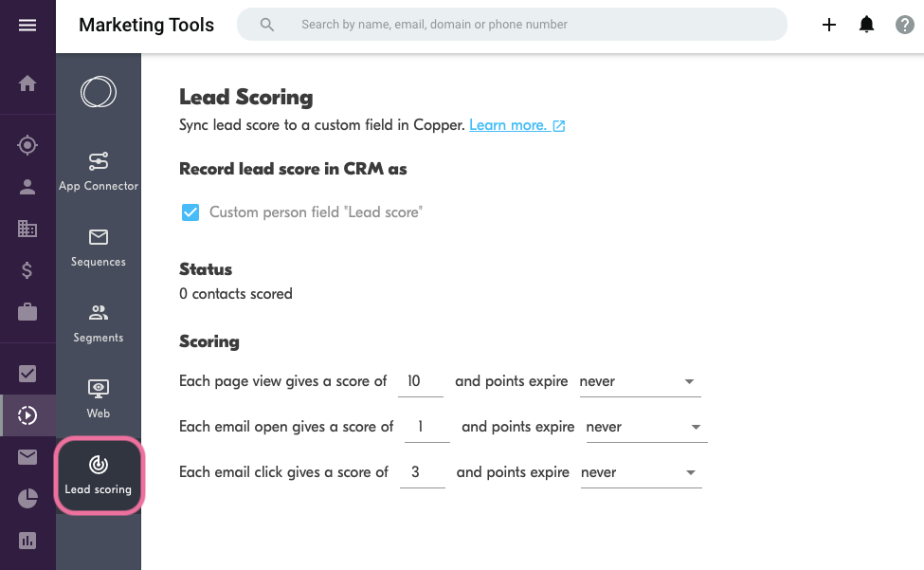Image resolution: width=924 pixels, height=570 pixels.
Task: Open the Tasks checkmark icon
Action: point(27,374)
